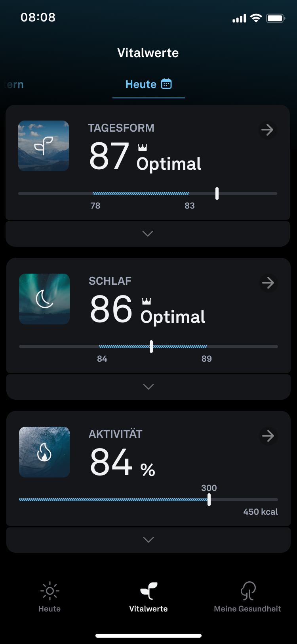Open Schlaf details arrow
Image resolution: width=297 pixels, height=644 pixels.
pyautogui.click(x=268, y=283)
